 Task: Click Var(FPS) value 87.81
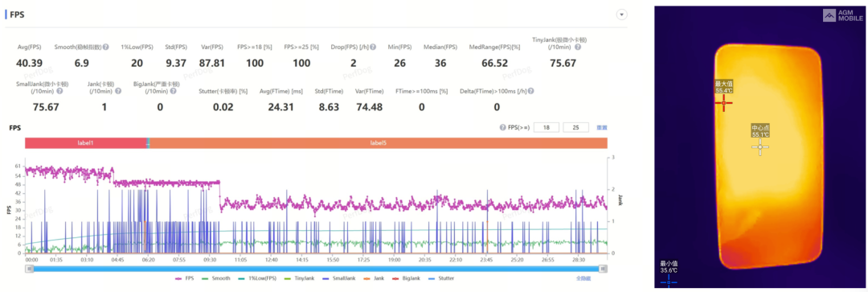tap(211, 63)
